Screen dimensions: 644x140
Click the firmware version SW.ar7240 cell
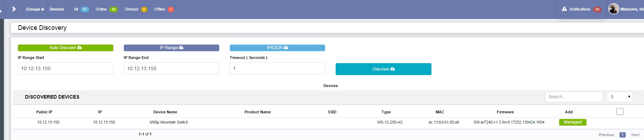[509, 122]
